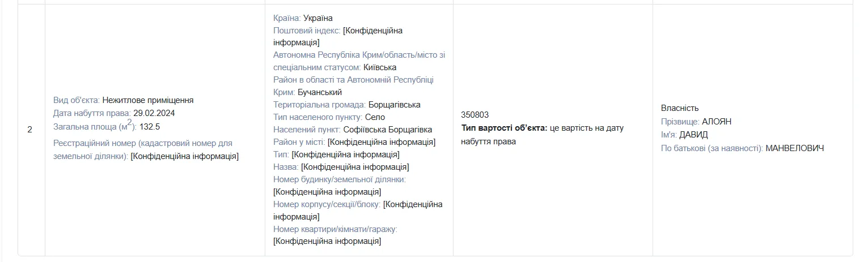This screenshot has height=262, width=868.
Task: Click ownership type 'Власність'
Action: tap(680, 108)
